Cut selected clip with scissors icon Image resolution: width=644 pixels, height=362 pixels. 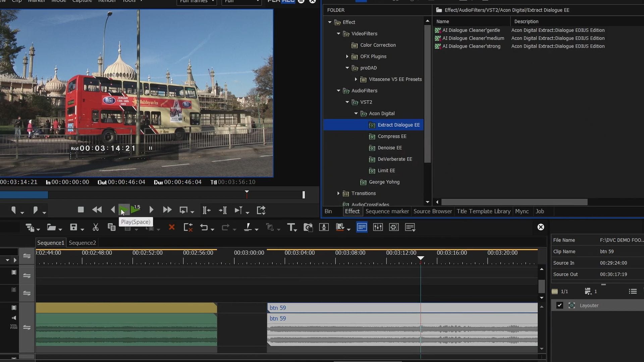(96, 227)
